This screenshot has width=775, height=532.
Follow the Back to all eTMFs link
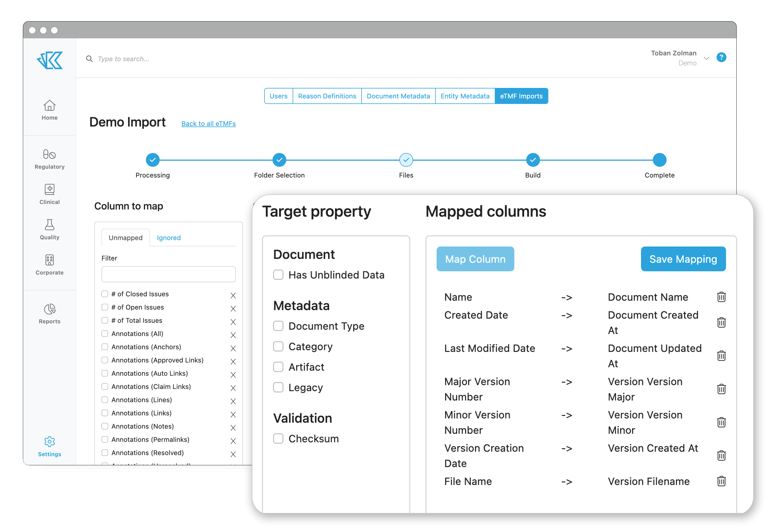pos(209,124)
